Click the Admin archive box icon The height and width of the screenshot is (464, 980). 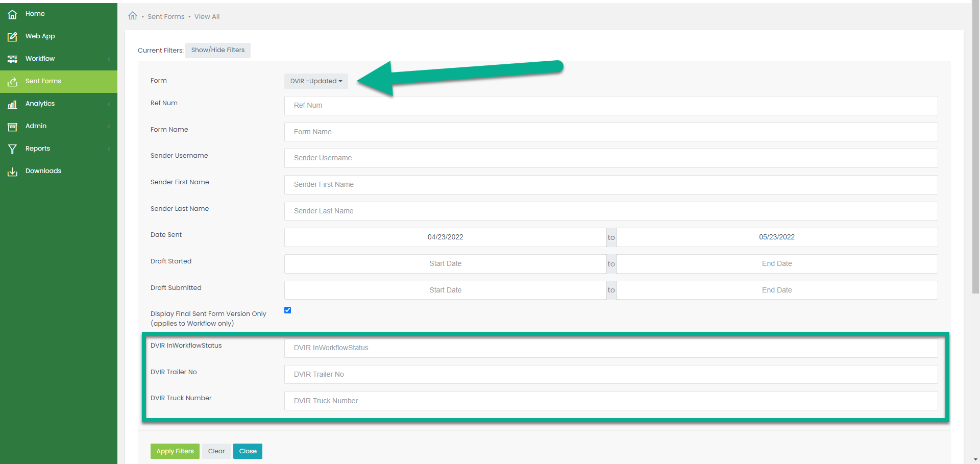coord(12,127)
